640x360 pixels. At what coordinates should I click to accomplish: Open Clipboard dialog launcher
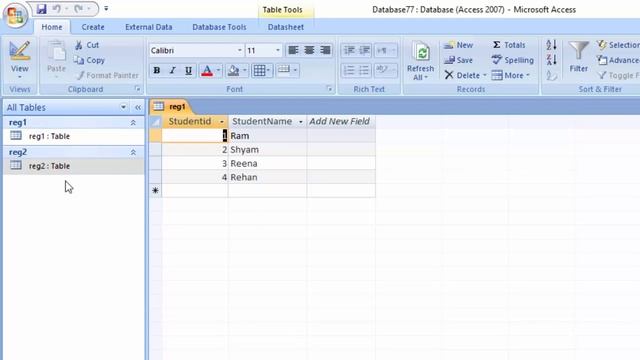[x=138, y=89]
